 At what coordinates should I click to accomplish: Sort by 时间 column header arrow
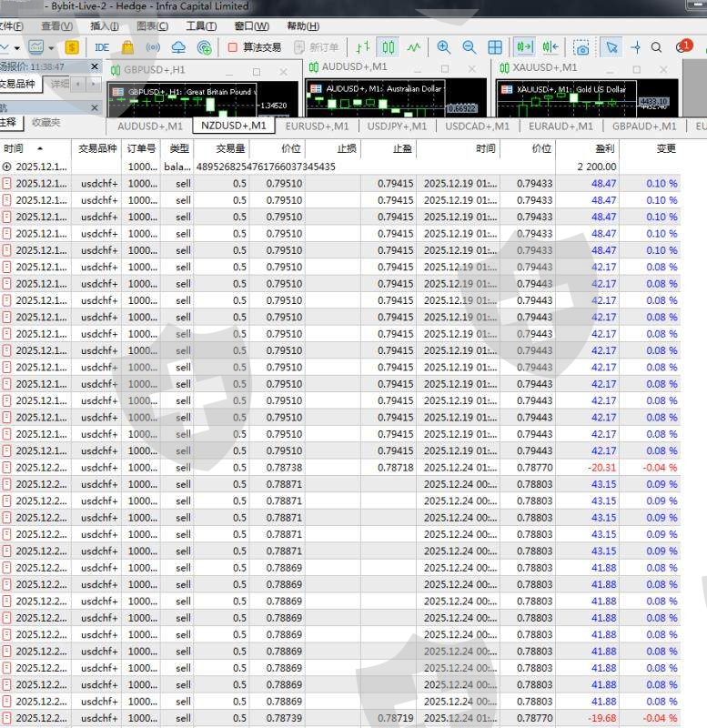point(39,148)
